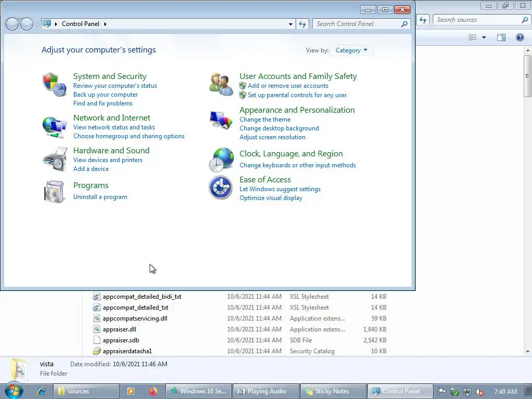Open Find and fix problems

click(103, 103)
